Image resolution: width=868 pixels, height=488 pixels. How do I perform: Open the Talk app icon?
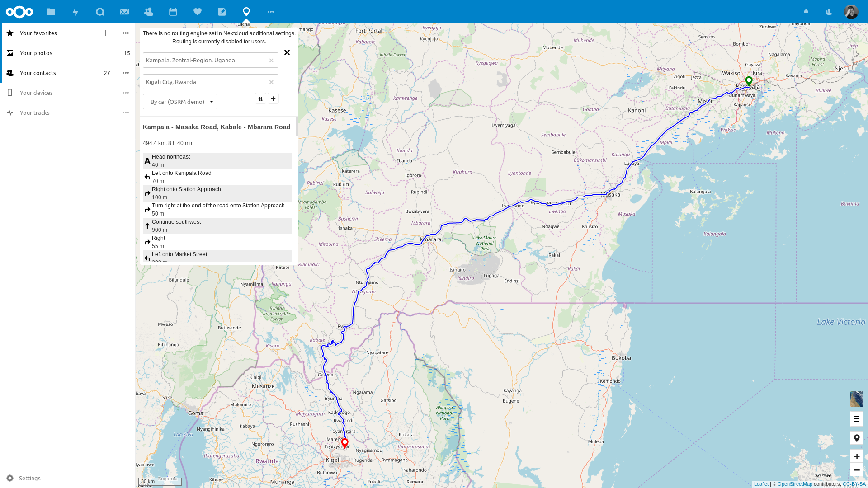click(100, 12)
